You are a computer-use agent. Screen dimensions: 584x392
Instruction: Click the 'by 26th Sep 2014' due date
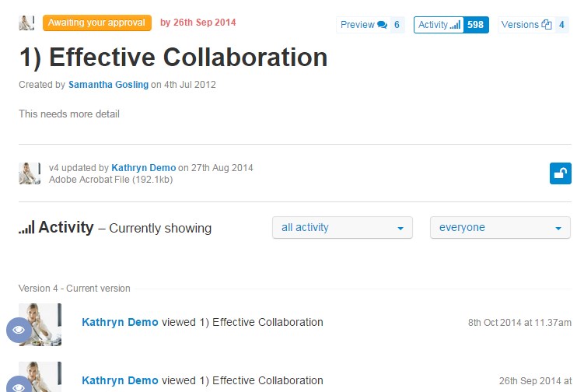198,23
